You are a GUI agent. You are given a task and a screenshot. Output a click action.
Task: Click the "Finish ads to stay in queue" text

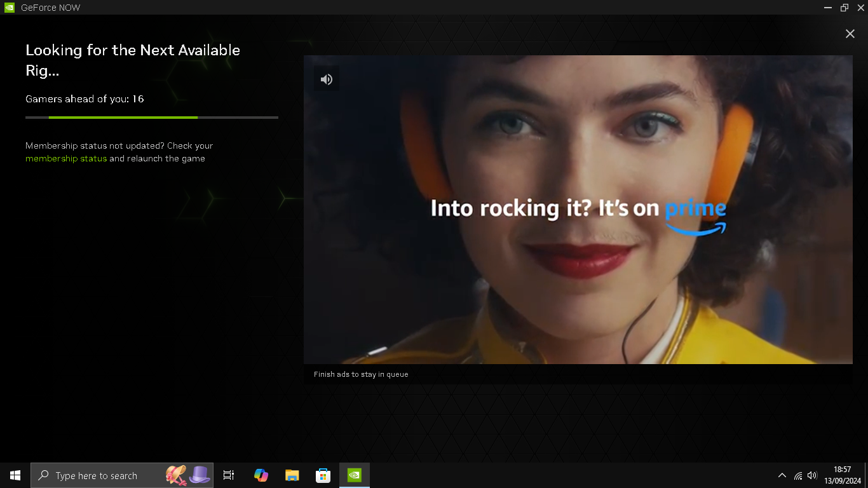[x=361, y=374]
